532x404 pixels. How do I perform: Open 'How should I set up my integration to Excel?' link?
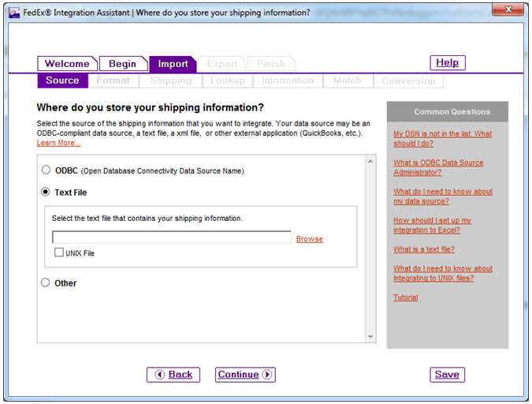click(432, 225)
